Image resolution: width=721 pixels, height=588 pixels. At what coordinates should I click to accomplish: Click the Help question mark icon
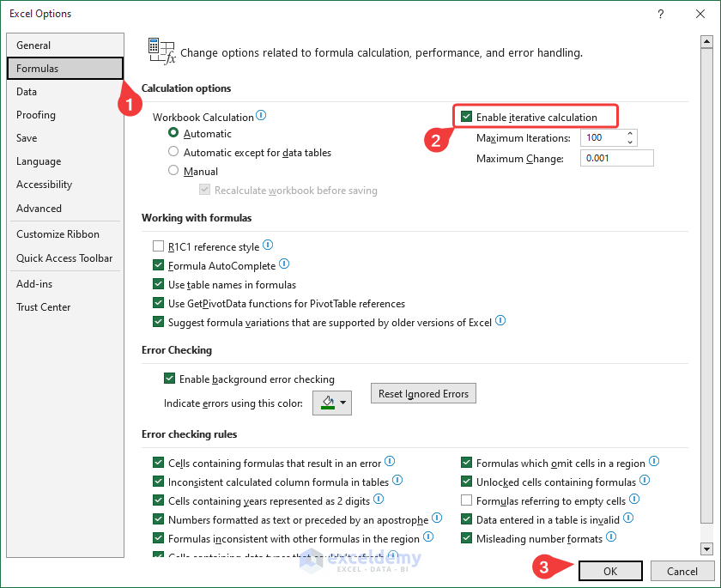click(x=661, y=14)
